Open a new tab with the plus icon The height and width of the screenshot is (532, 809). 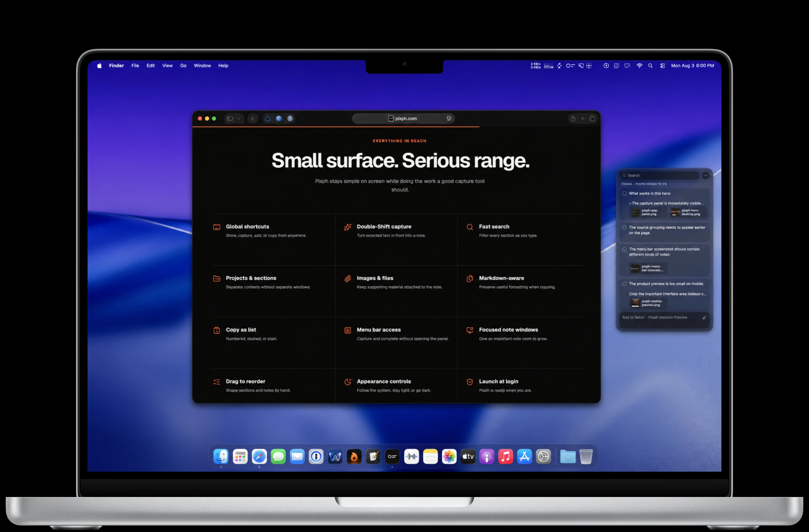(x=583, y=118)
